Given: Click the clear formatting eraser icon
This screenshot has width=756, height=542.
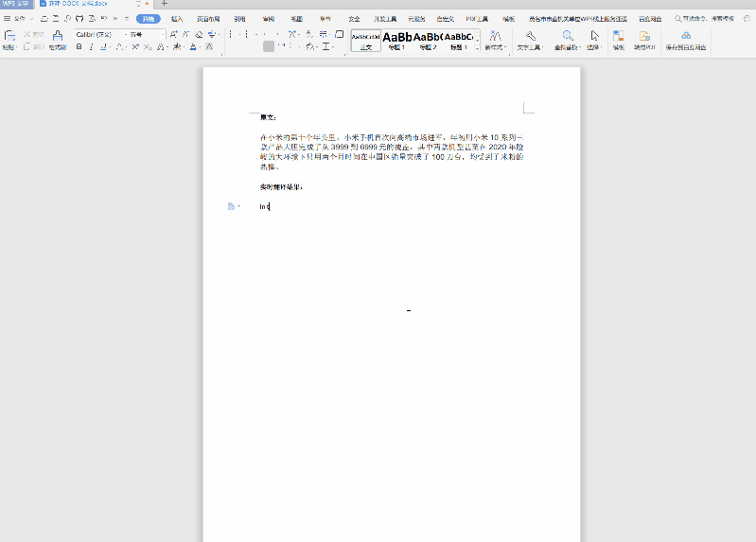Looking at the screenshot, I should [x=199, y=34].
